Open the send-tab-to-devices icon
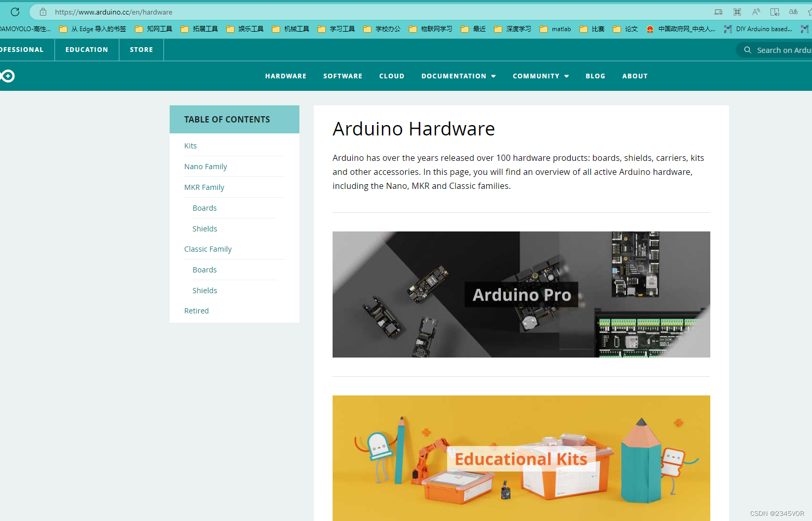Image resolution: width=812 pixels, height=521 pixels. (x=719, y=12)
